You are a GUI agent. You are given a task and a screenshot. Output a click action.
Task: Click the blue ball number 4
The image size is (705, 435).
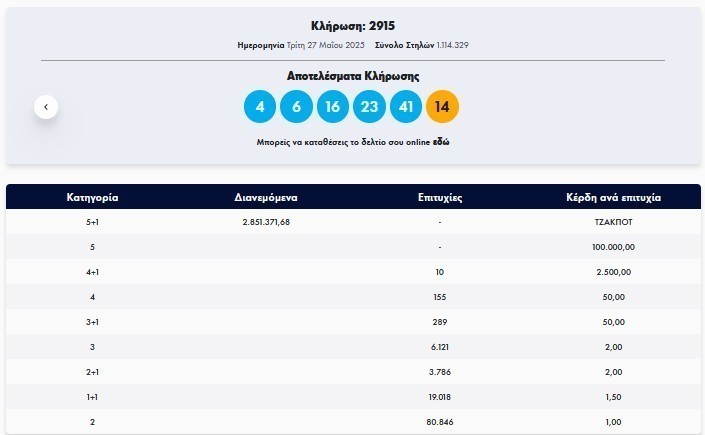click(x=260, y=106)
